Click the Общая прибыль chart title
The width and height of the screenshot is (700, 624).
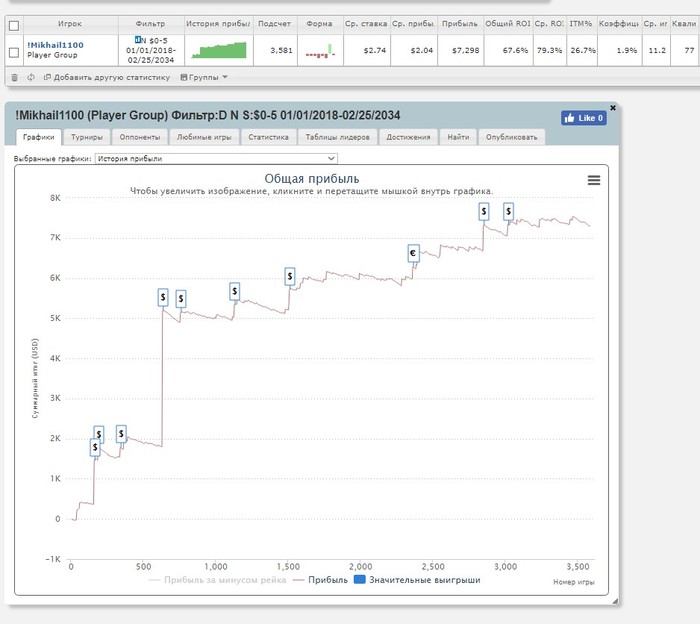click(312, 179)
